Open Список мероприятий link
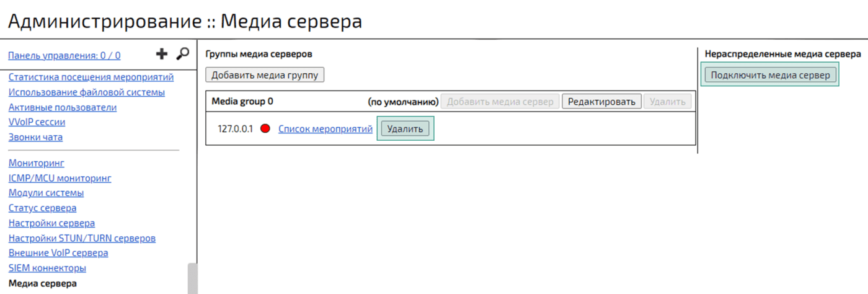The image size is (868, 294). tap(325, 129)
